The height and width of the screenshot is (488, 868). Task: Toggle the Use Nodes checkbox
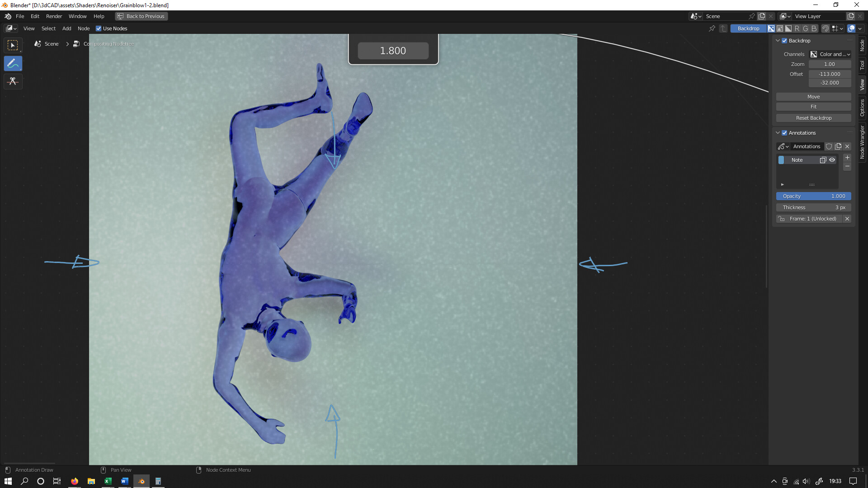pyautogui.click(x=99, y=28)
